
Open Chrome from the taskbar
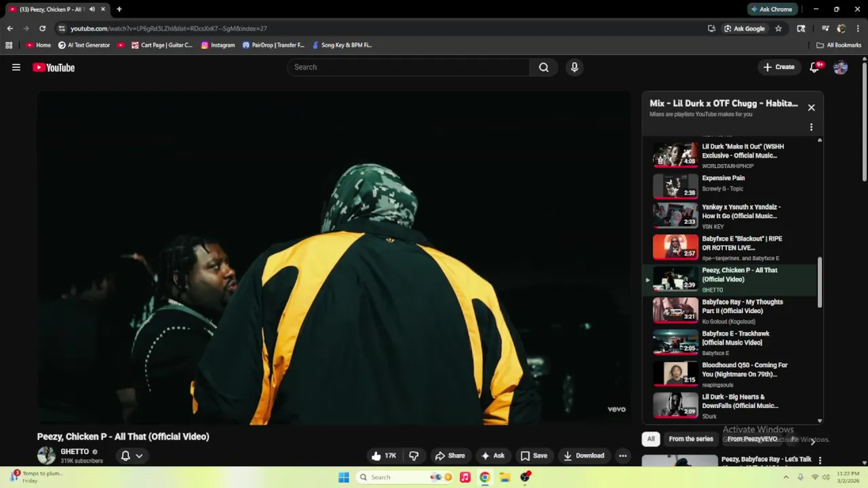point(484,477)
